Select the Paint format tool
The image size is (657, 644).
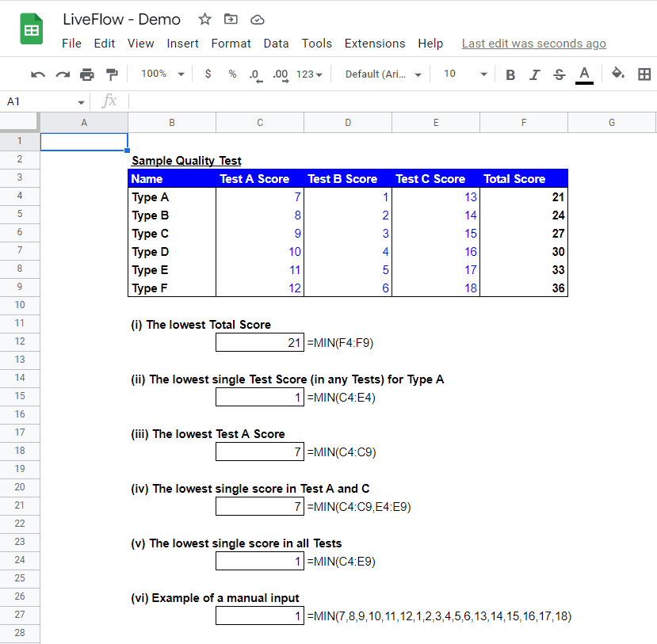click(x=111, y=73)
